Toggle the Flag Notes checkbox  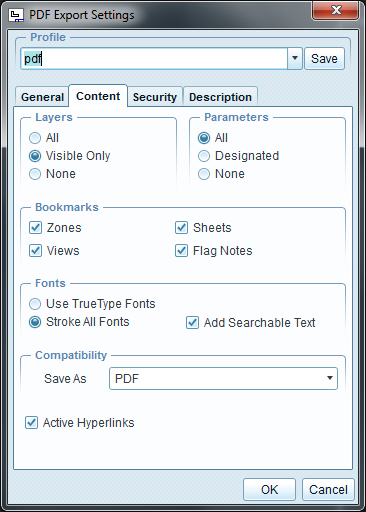(x=181, y=250)
